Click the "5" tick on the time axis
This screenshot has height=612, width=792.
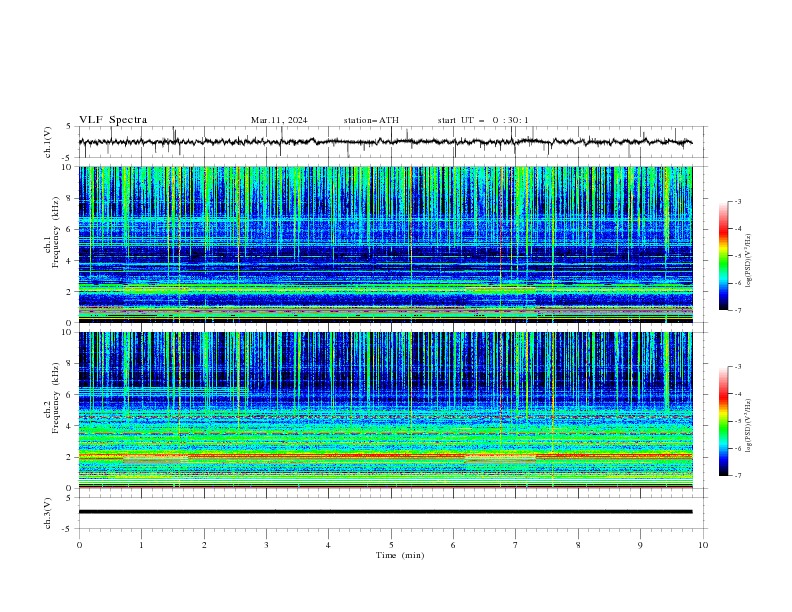(x=391, y=545)
